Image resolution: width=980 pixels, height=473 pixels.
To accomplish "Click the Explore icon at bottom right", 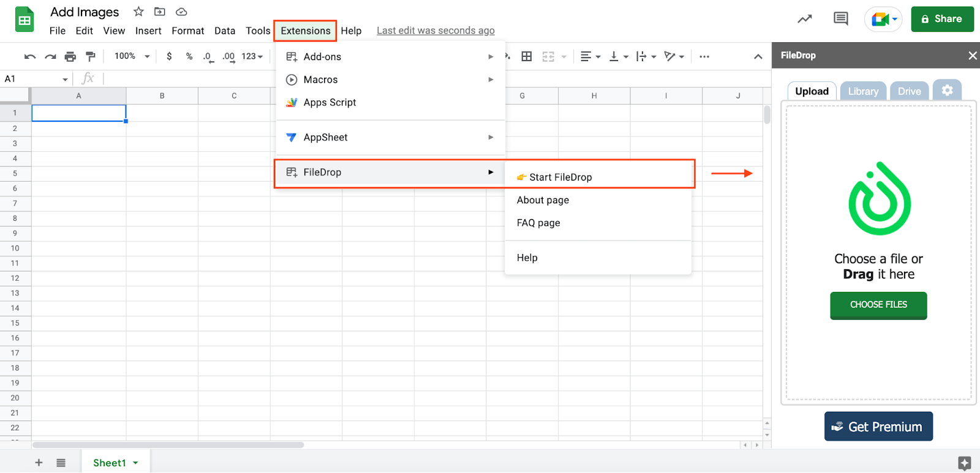I will (965, 463).
